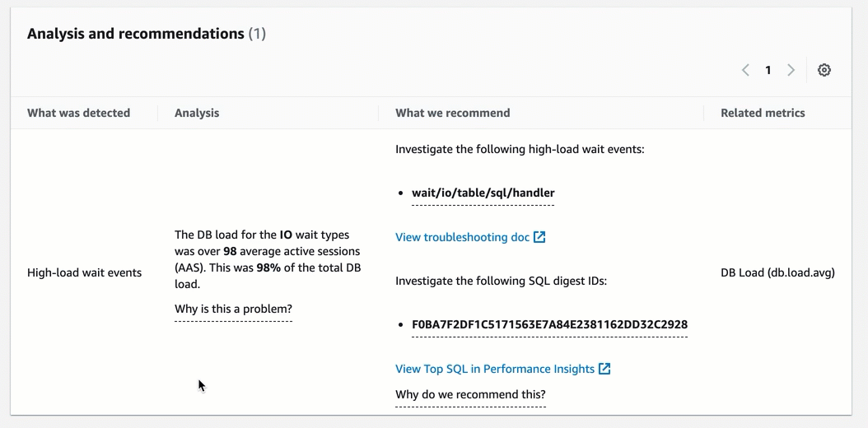Image resolution: width=868 pixels, height=428 pixels.
Task: Open View troubleshooting doc link
Action: pos(462,237)
